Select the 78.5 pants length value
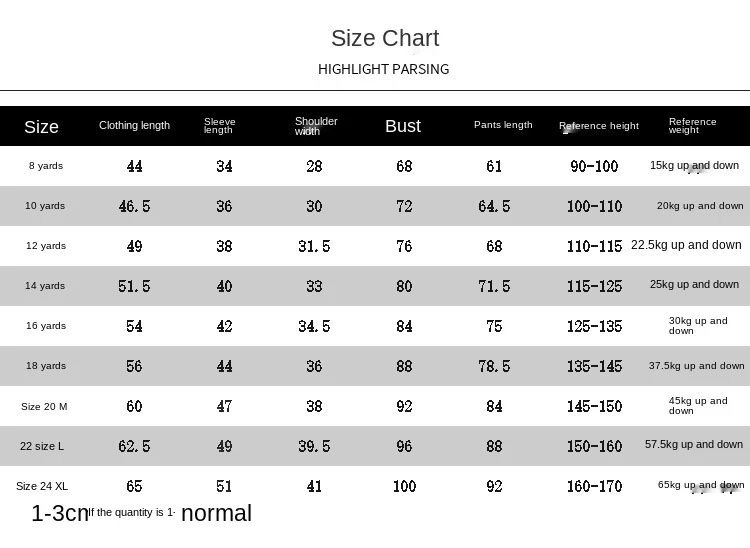Screen dimensions: 750x548 pyautogui.click(x=494, y=366)
